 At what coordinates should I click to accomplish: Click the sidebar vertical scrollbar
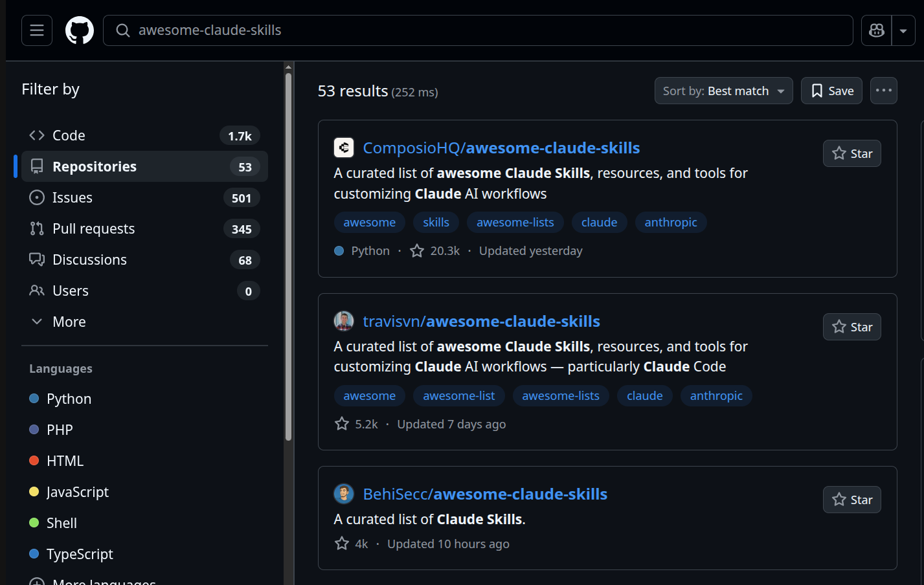[288, 256]
